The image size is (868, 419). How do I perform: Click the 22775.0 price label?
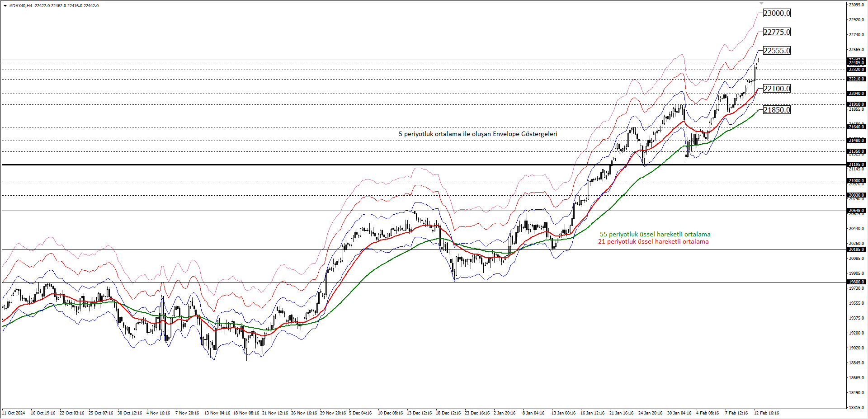(777, 32)
